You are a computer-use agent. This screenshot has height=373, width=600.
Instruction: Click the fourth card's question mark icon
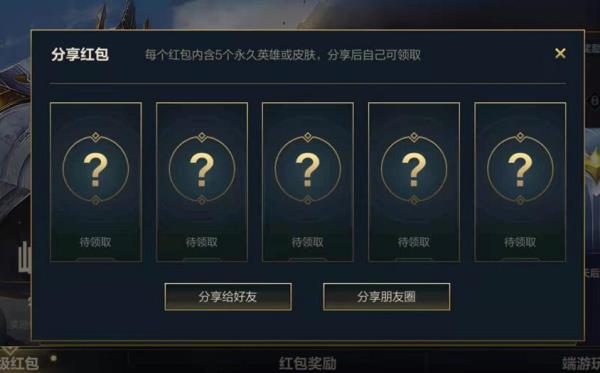pos(414,169)
